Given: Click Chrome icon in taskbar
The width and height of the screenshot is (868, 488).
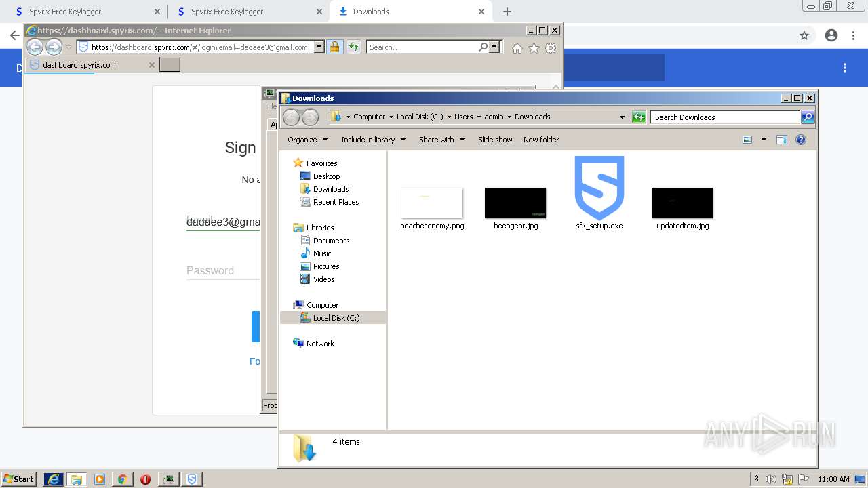Looking at the screenshot, I should [x=122, y=479].
